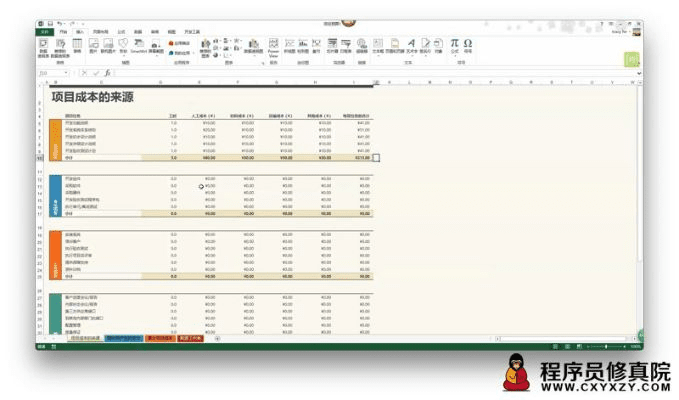Add a new sheet with plus button
Image resolution: width=679 pixels, height=400 pixels.
(x=217, y=339)
